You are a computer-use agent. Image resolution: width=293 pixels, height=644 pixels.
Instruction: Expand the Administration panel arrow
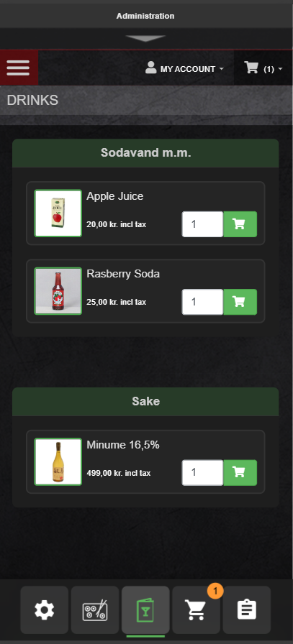click(x=145, y=38)
